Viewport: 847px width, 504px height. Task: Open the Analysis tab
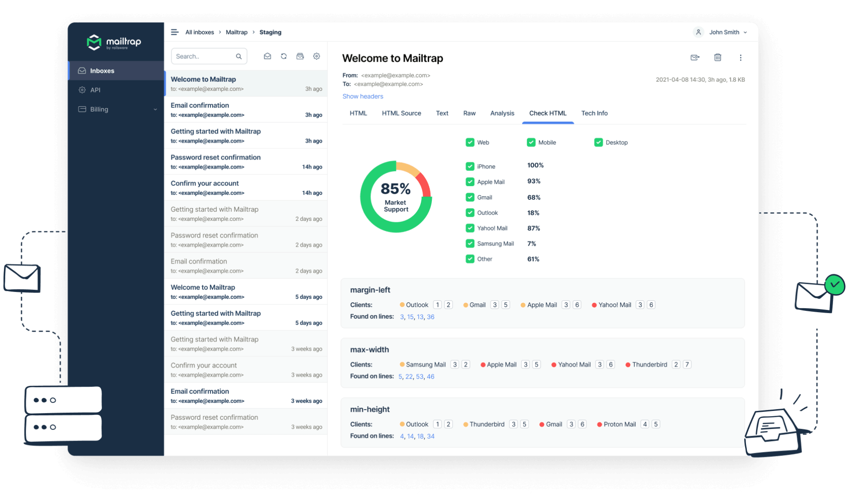coord(502,113)
